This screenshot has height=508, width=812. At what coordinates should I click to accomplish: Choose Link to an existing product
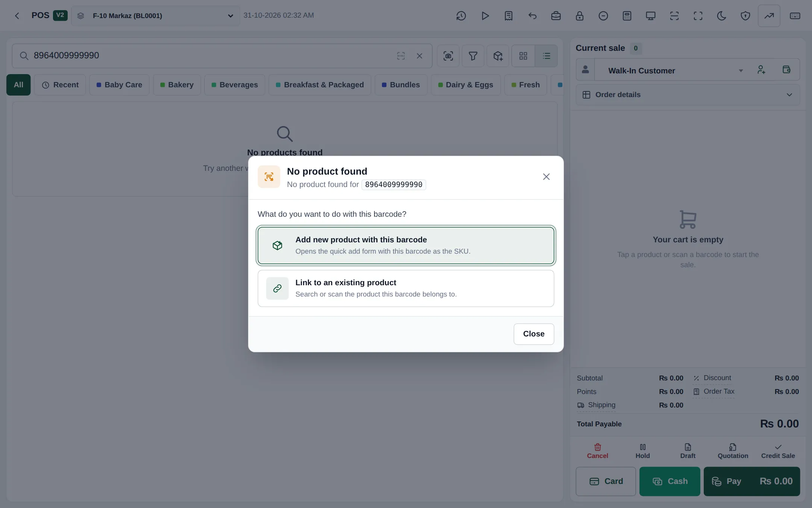point(406,288)
